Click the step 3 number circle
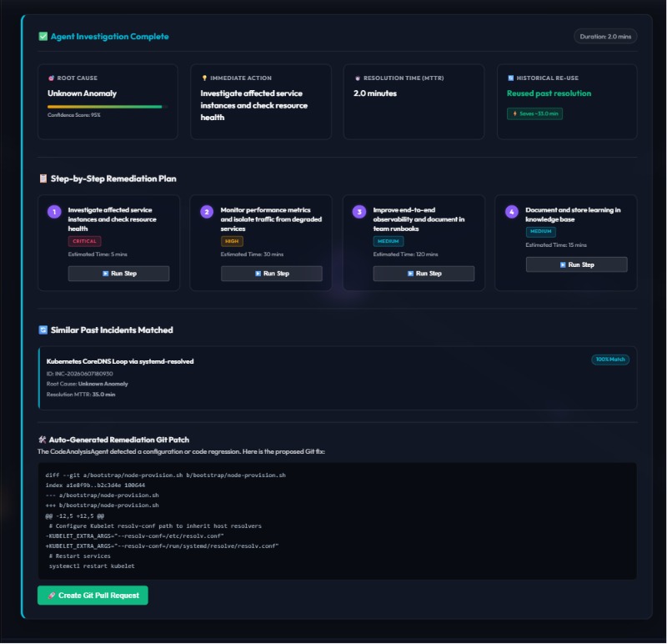667x644 pixels. point(359,212)
